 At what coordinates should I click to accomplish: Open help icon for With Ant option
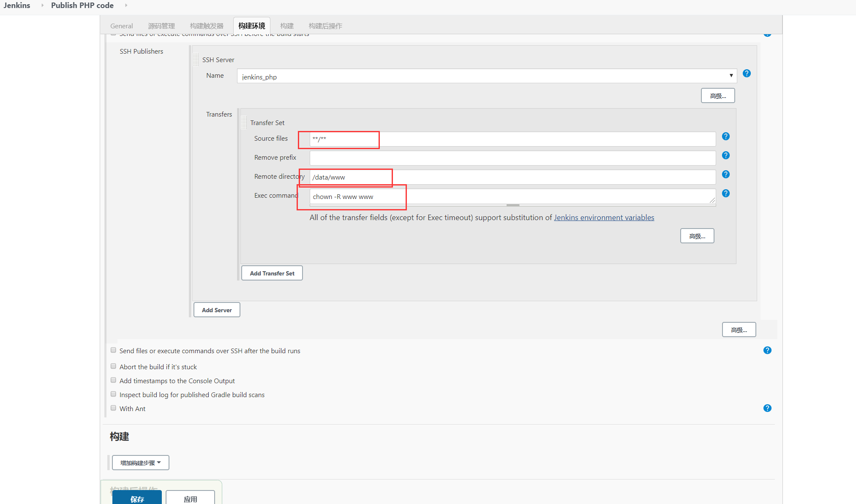767,408
